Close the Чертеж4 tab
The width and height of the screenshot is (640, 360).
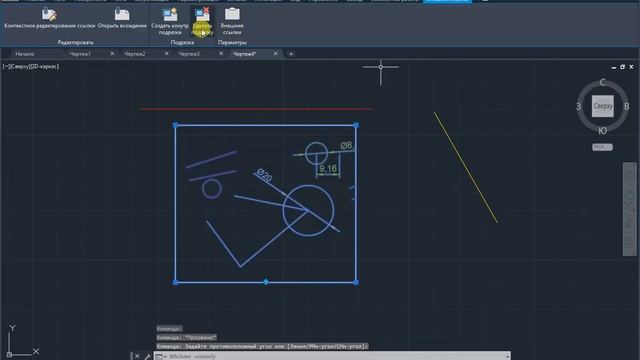point(276,53)
